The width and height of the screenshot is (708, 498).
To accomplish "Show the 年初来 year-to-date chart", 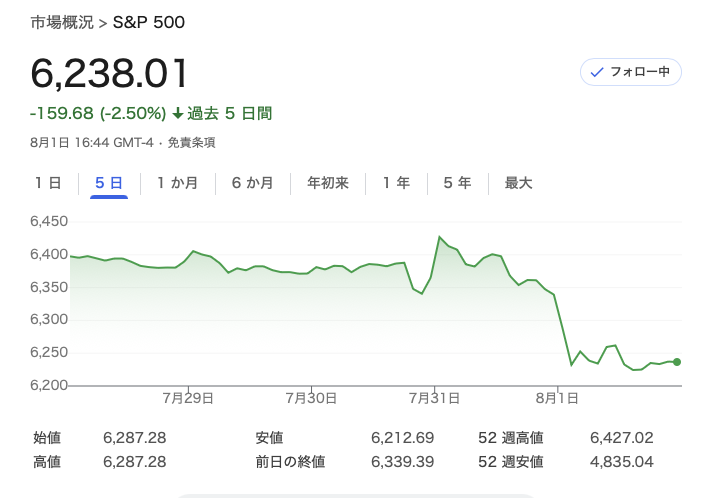I will (328, 183).
